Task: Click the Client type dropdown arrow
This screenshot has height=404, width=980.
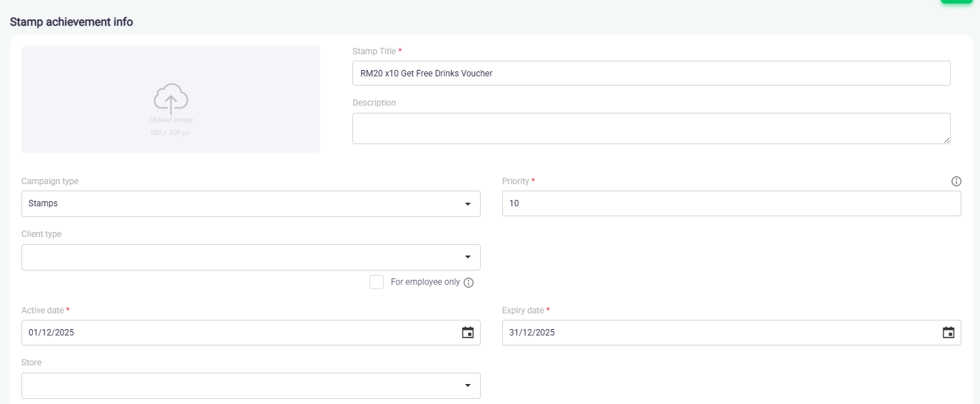Action: (x=468, y=257)
